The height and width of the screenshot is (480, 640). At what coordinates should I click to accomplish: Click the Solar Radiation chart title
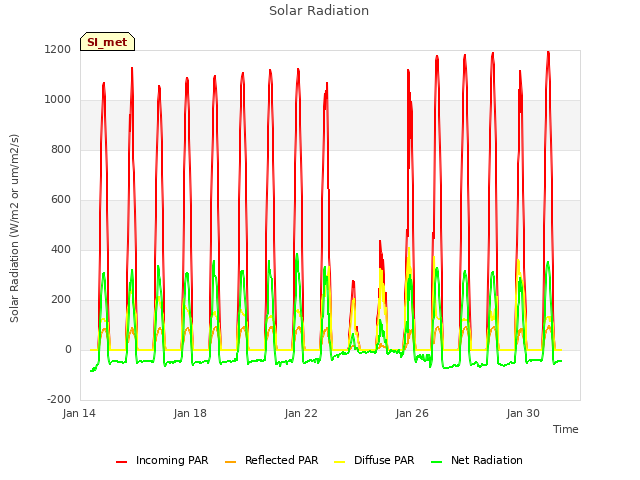click(x=319, y=11)
